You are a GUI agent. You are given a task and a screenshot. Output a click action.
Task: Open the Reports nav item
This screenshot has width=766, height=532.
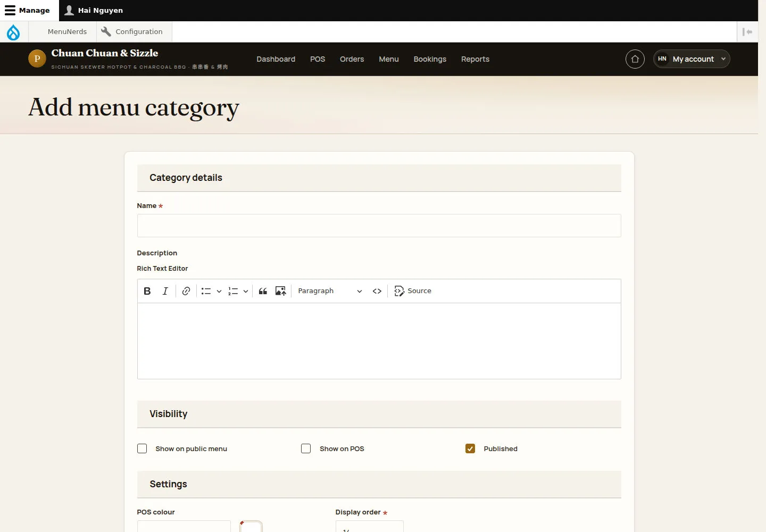(x=475, y=59)
